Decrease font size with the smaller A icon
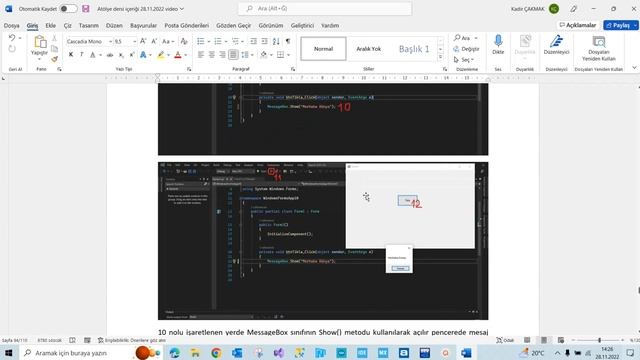Screen dimensions: 640x360 (154, 41)
